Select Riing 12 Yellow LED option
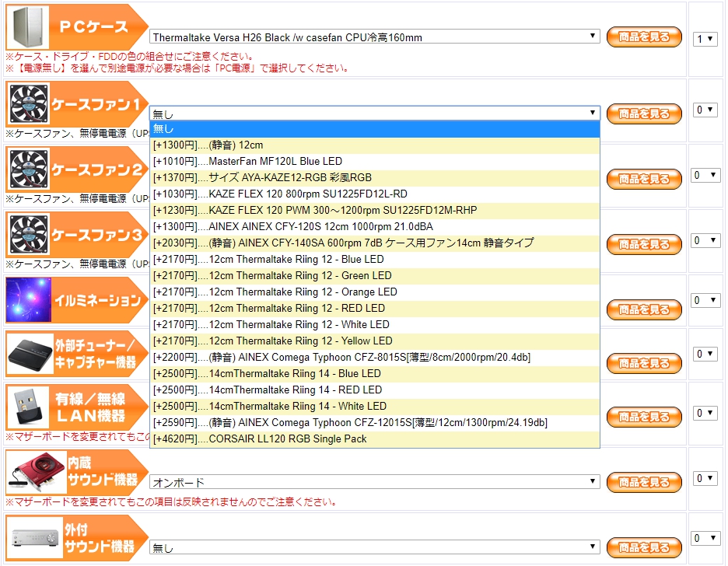Image resolution: width=728 pixels, height=566 pixels. pos(375,341)
